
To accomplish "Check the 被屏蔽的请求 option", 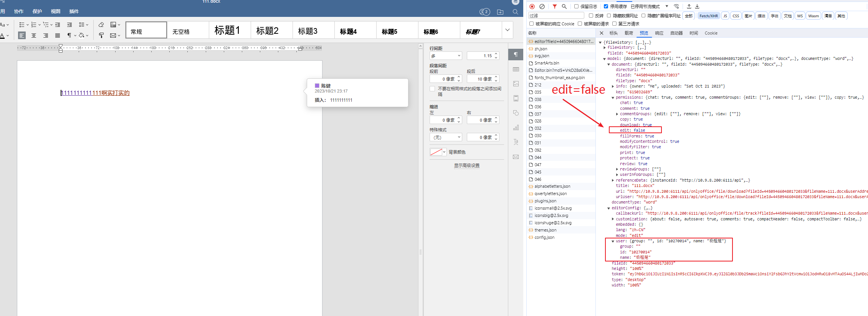I will pyautogui.click(x=580, y=24).
